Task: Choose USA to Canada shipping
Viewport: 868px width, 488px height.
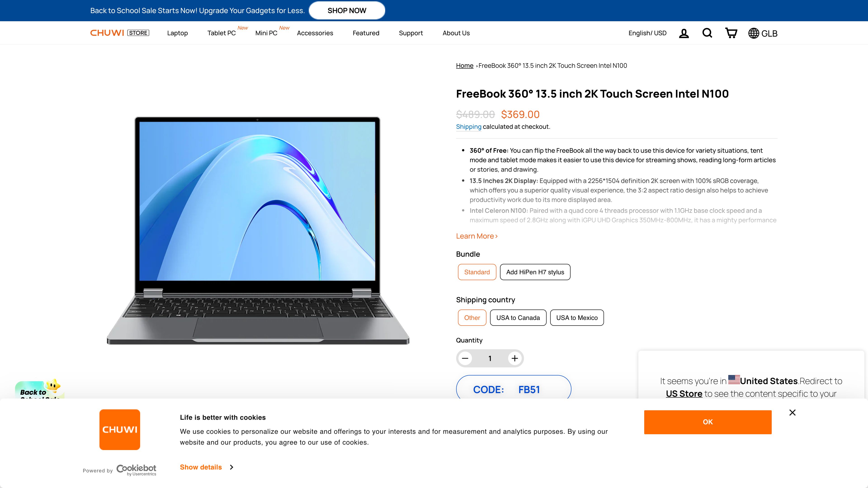Action: pyautogui.click(x=518, y=318)
